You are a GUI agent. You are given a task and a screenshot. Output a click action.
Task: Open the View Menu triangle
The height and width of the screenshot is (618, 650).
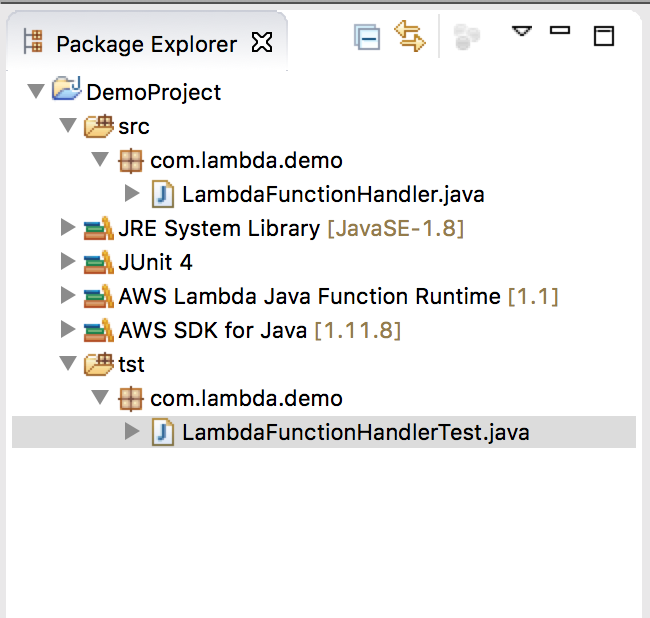(521, 31)
